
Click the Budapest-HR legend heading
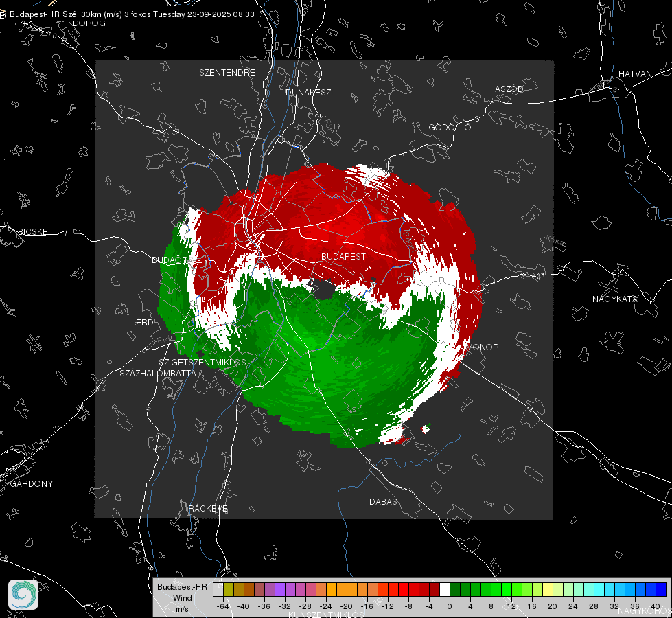point(182,587)
